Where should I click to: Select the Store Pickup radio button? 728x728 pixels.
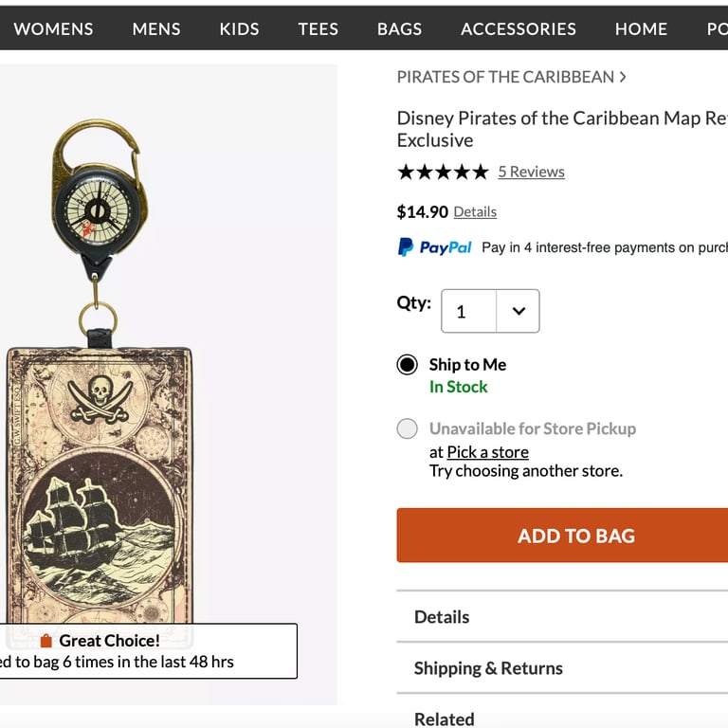coord(408,428)
